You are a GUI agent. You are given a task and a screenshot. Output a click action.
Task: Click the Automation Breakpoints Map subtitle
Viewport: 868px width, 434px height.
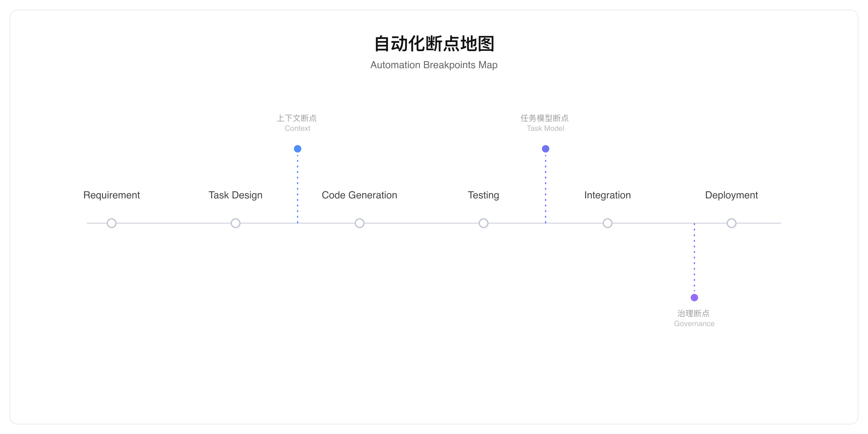coord(434,65)
